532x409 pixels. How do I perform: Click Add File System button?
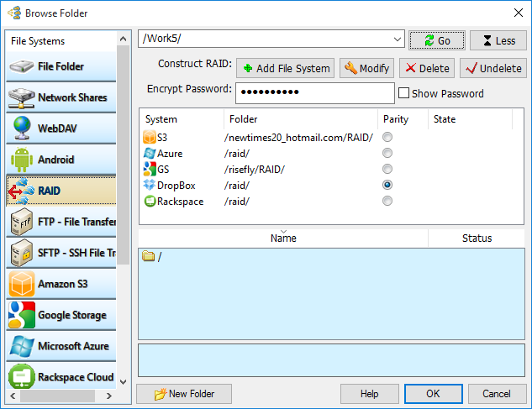(x=286, y=68)
